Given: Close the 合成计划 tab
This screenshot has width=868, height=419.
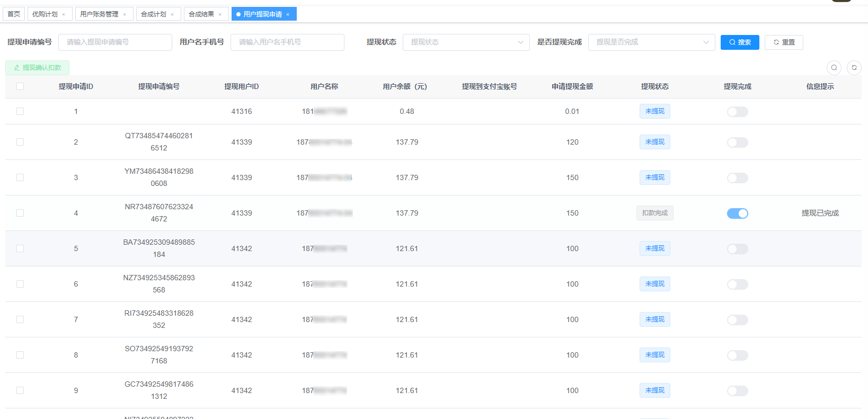Looking at the screenshot, I should click(172, 15).
